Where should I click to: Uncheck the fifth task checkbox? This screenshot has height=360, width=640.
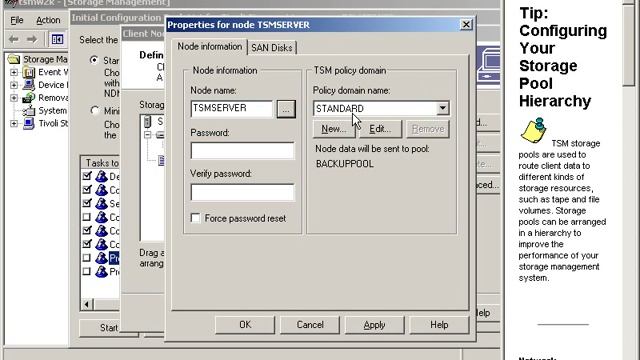point(87,230)
